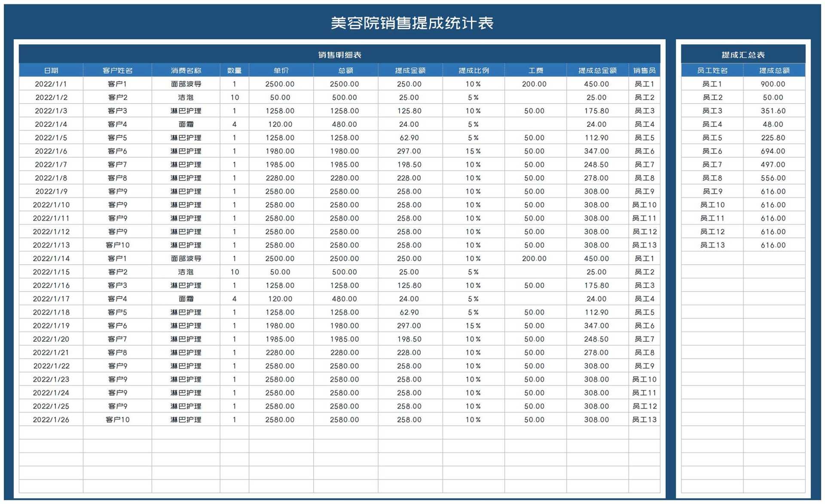This screenshot has height=504, width=825.
Task: Select 员工1 in the summary table
Action: point(712,84)
